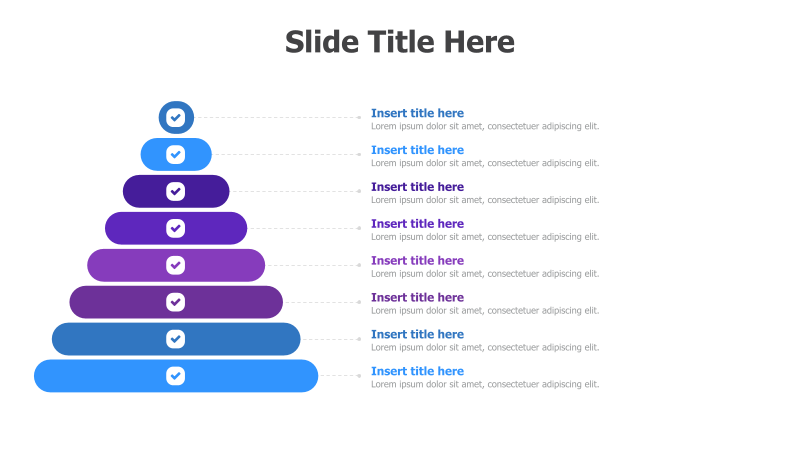This screenshot has width=800, height=450.
Task: Click the checkmark icon in the second light-blue tier
Action: click(x=176, y=155)
